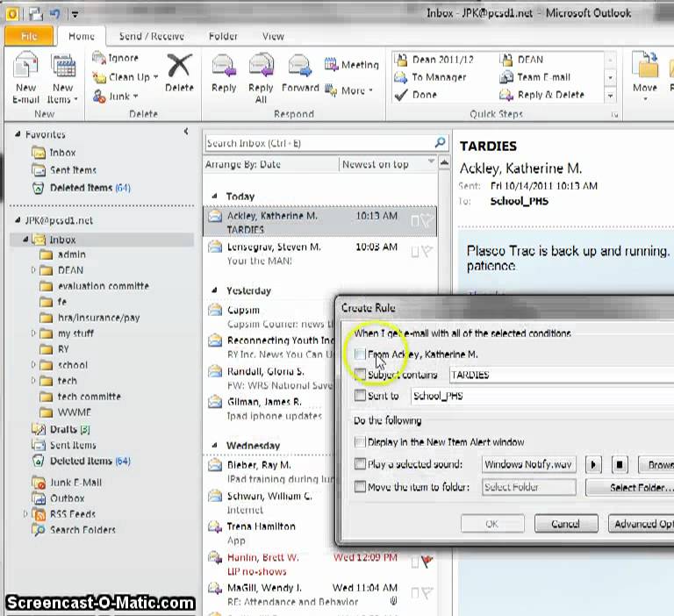Image resolution: width=674 pixels, height=616 pixels.
Task: Check Display in the New Item Alert window
Action: click(360, 441)
